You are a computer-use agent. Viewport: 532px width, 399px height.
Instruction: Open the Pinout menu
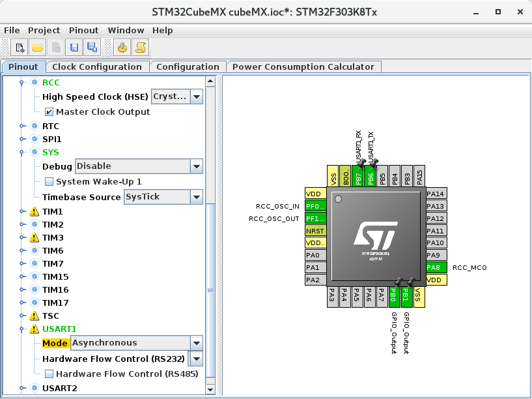83,30
